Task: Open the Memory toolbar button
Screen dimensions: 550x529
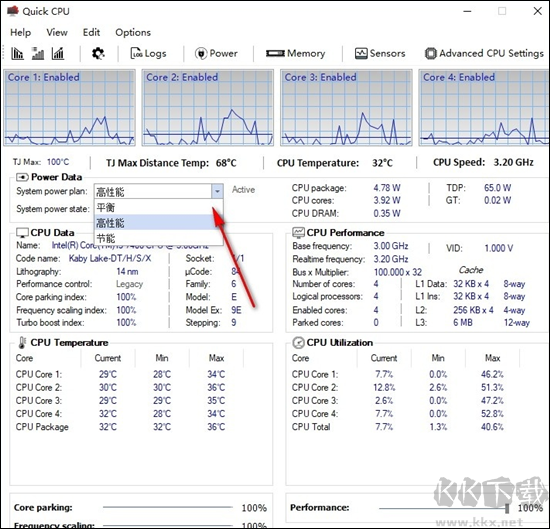Action: 295,53
